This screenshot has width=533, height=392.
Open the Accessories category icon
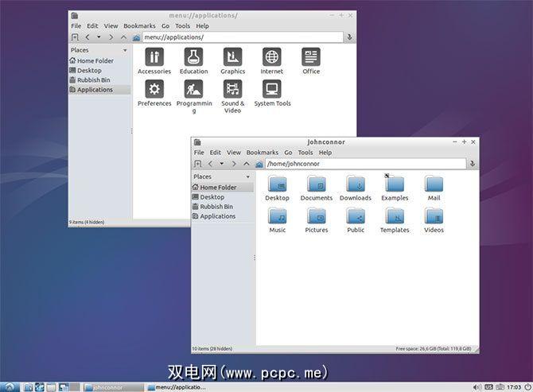point(154,57)
